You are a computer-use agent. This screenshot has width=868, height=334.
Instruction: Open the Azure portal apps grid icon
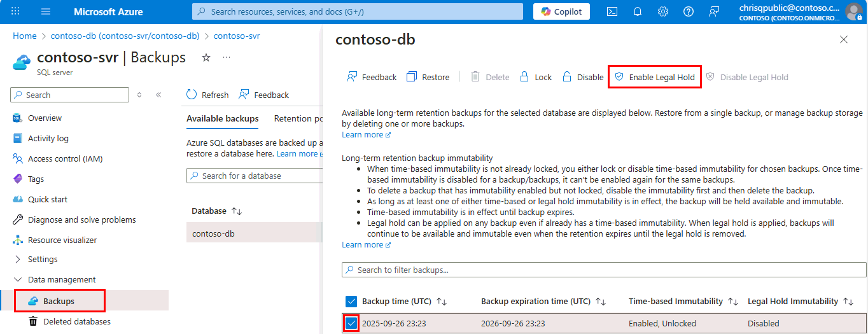[x=16, y=11]
